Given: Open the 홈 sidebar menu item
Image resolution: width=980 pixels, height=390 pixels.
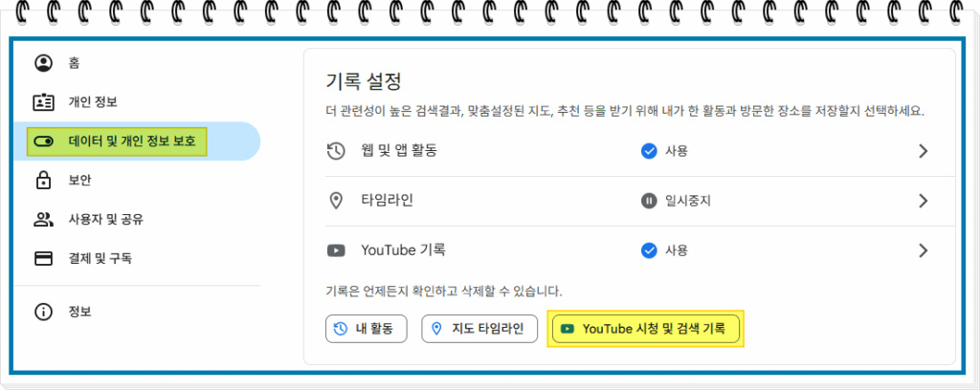Looking at the screenshot, I should tap(137, 63).
